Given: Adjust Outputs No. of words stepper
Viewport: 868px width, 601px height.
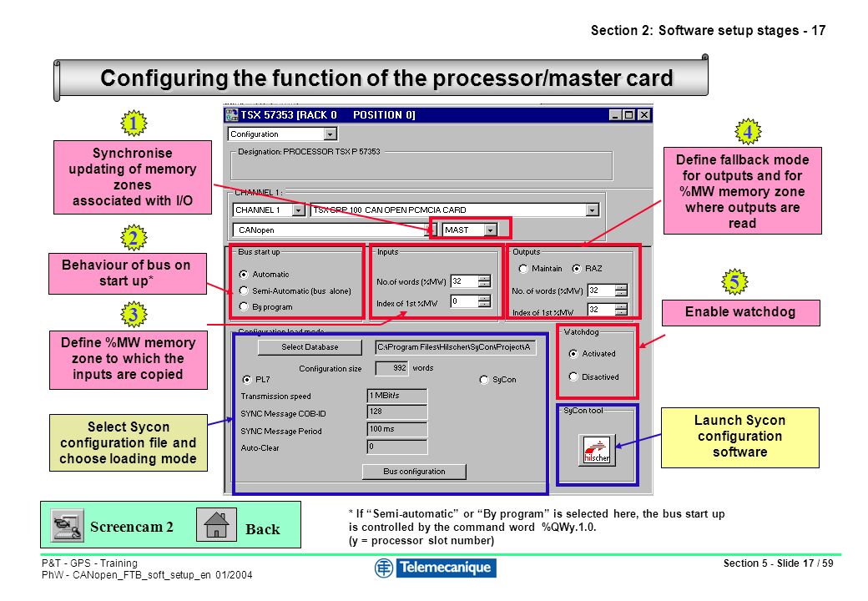Looking at the screenshot, I should pos(621,290).
